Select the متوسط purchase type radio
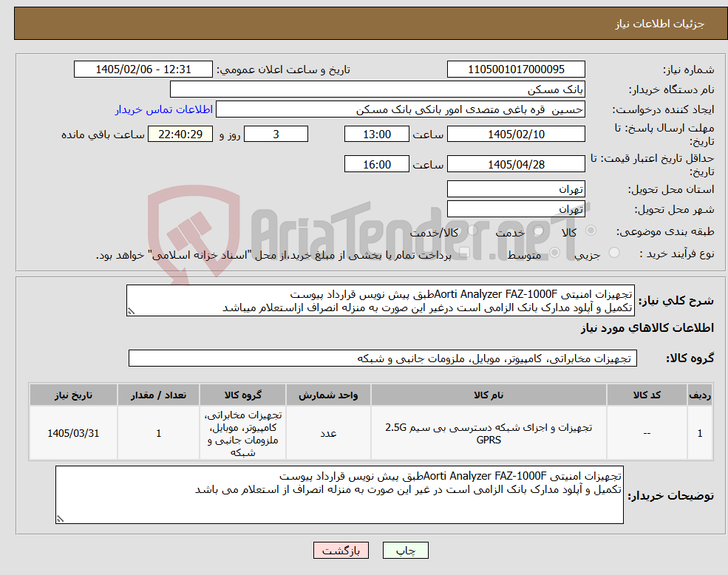Screen dimensions: 728x575 pyautogui.click(x=555, y=253)
